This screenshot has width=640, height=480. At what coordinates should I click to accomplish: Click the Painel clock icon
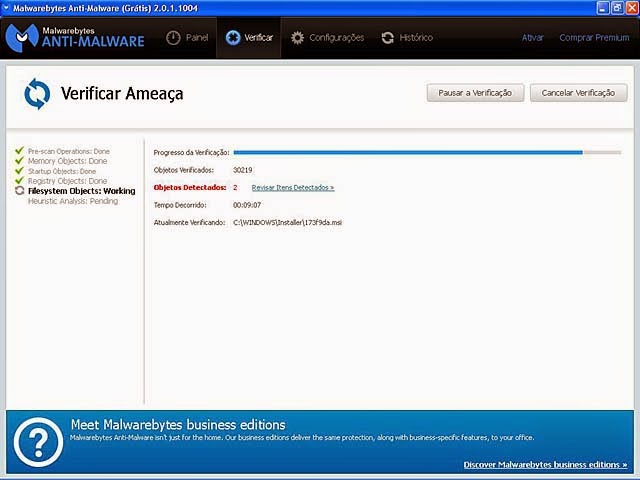point(173,38)
